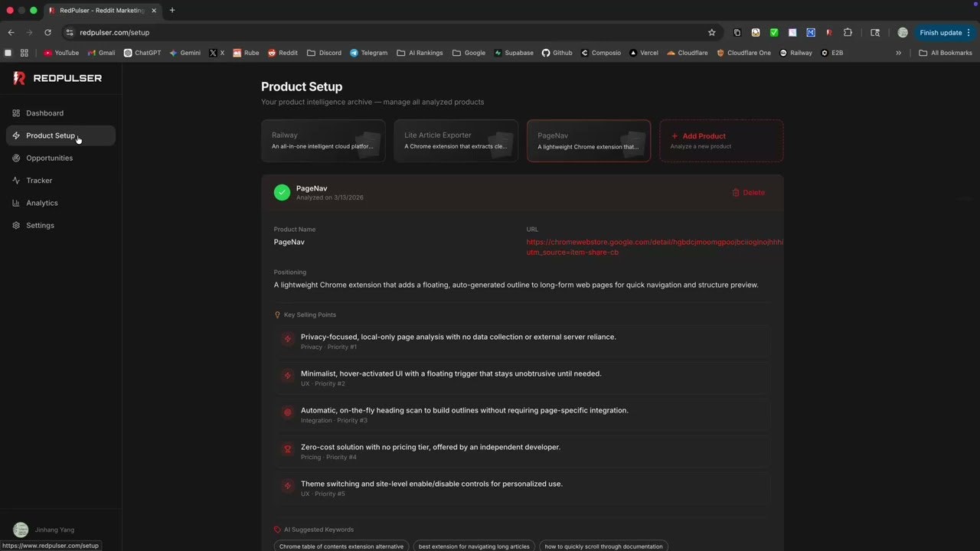The height and width of the screenshot is (551, 980).
Task: Open ChatGPT bookmark
Action: 142,53
